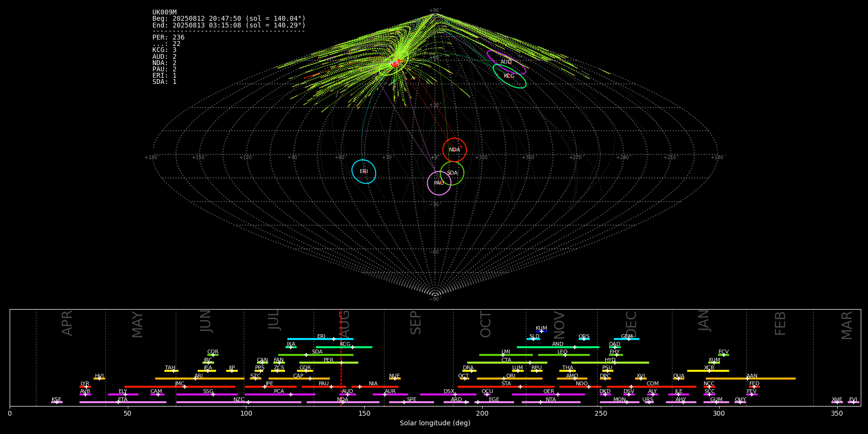The image size is (868, 434).
Task: Click the '...: 22' count in legend
Action: [166, 44]
